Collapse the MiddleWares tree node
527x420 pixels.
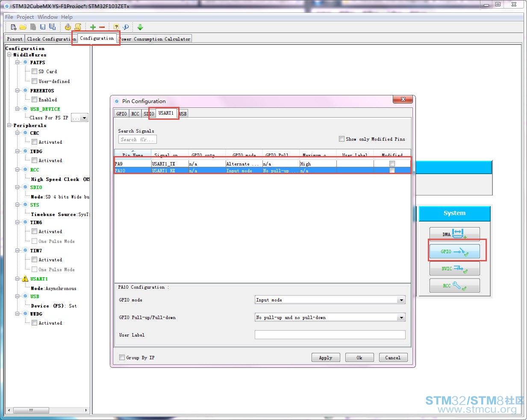pos(9,55)
